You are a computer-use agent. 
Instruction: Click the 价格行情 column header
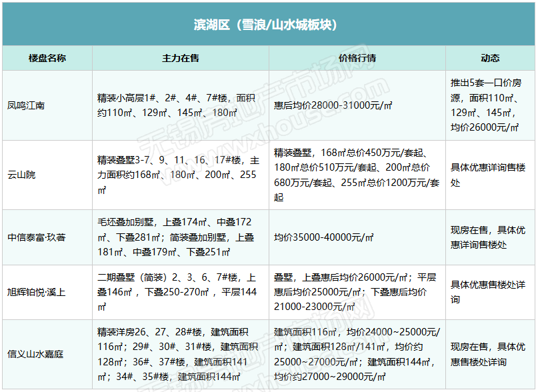(x=357, y=58)
